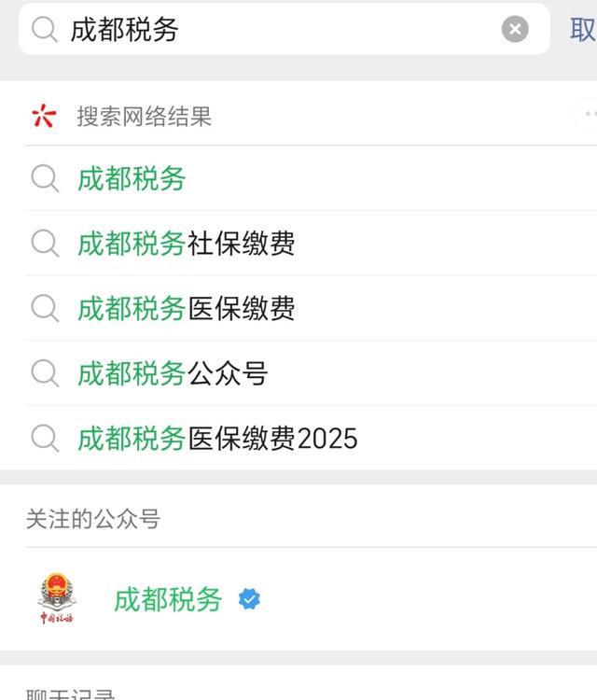This screenshot has height=700, width=597.
Task: Click magnifier icon beside 成都税务医保缴费2025
Action: (x=45, y=438)
